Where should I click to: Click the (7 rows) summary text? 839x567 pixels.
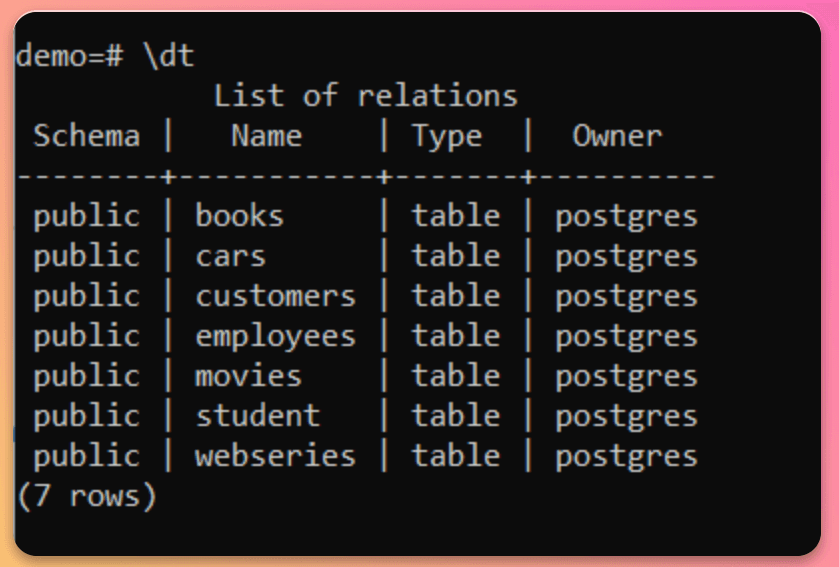click(x=87, y=496)
